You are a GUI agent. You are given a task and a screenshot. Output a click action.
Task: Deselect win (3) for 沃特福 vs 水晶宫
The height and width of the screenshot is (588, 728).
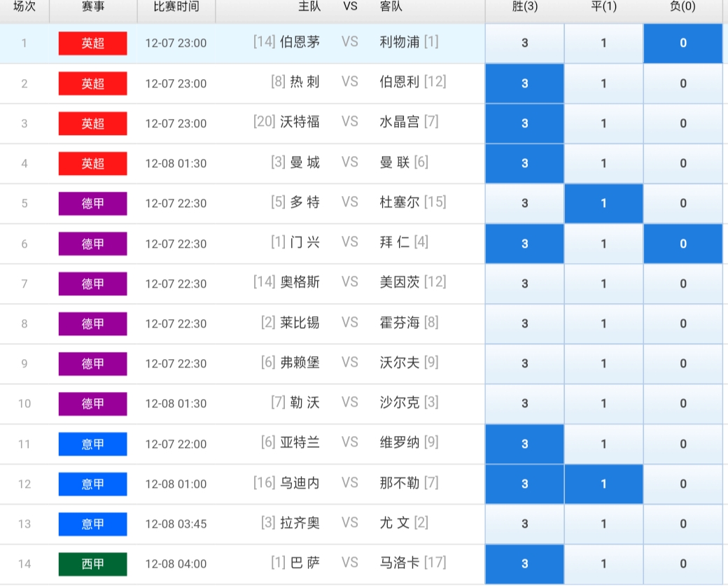pos(524,123)
